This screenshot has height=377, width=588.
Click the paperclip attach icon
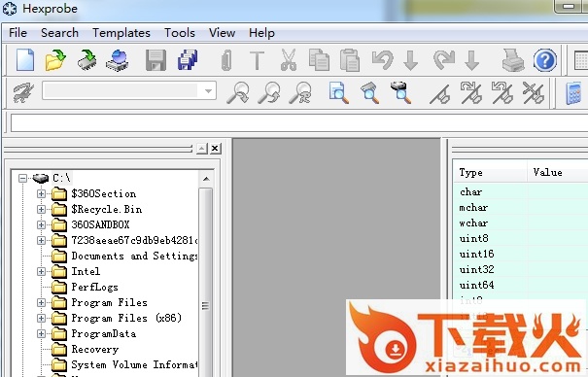(x=226, y=60)
